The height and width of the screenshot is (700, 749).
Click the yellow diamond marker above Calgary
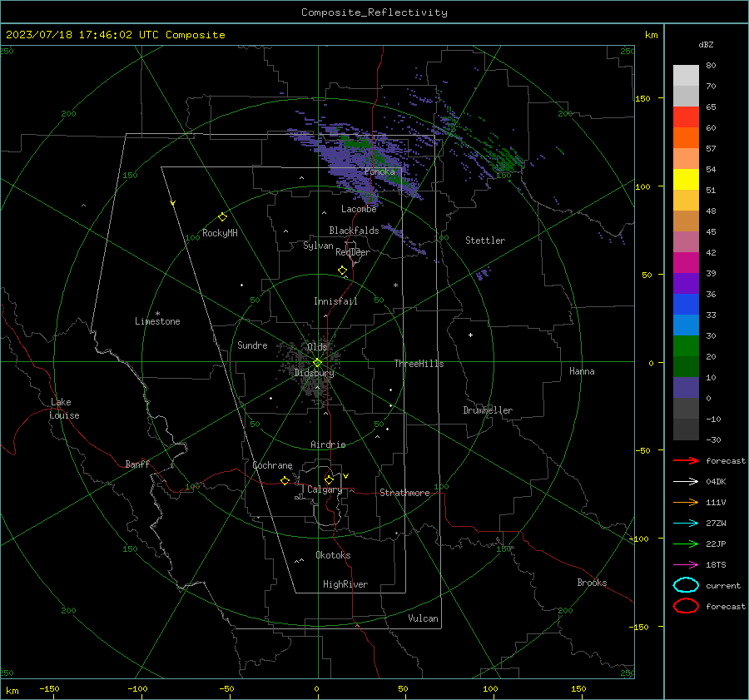tap(329, 479)
